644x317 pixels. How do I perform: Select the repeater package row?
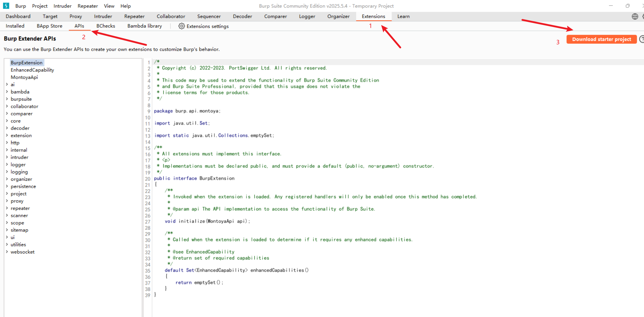point(20,208)
